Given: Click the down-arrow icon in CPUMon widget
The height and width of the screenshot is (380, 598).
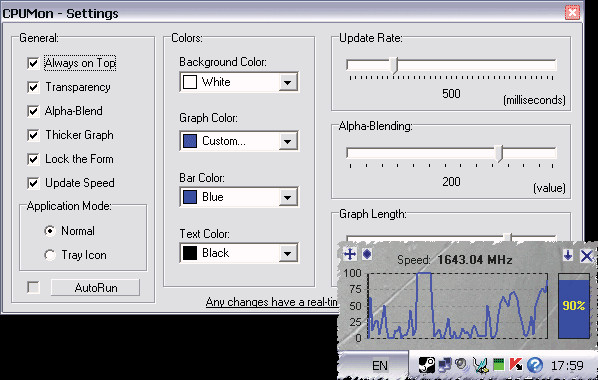Looking at the screenshot, I should pos(568,255).
